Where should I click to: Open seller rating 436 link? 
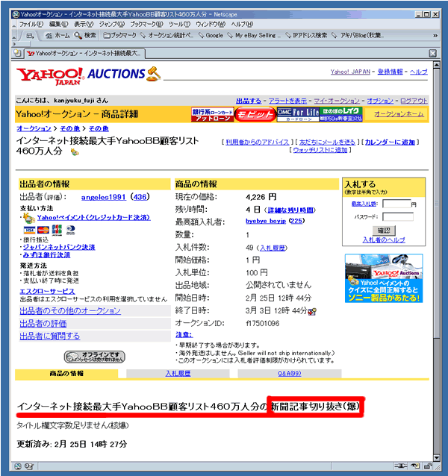pyautogui.click(x=140, y=197)
